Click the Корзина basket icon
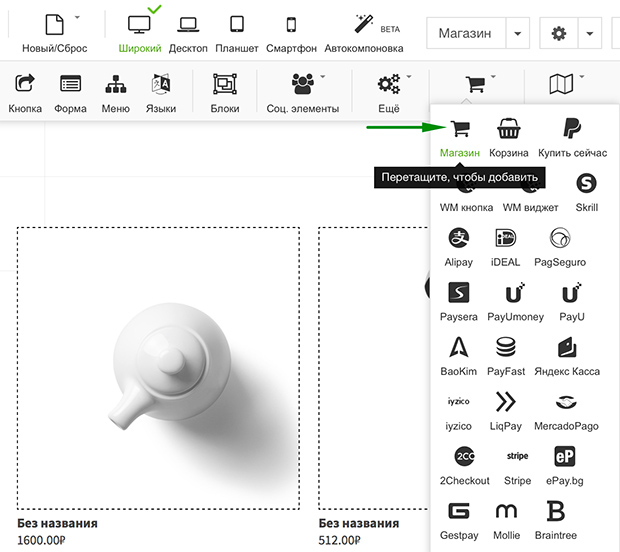Viewport: 620px width, 552px height. [x=509, y=130]
